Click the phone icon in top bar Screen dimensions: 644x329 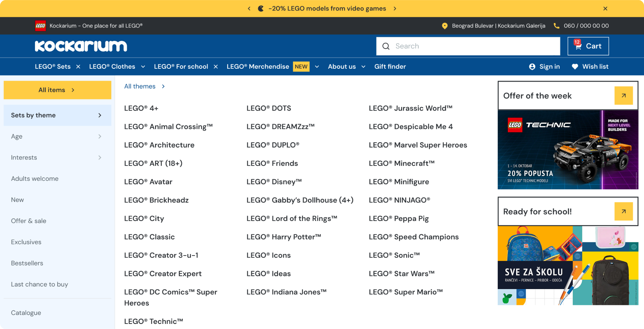point(556,26)
